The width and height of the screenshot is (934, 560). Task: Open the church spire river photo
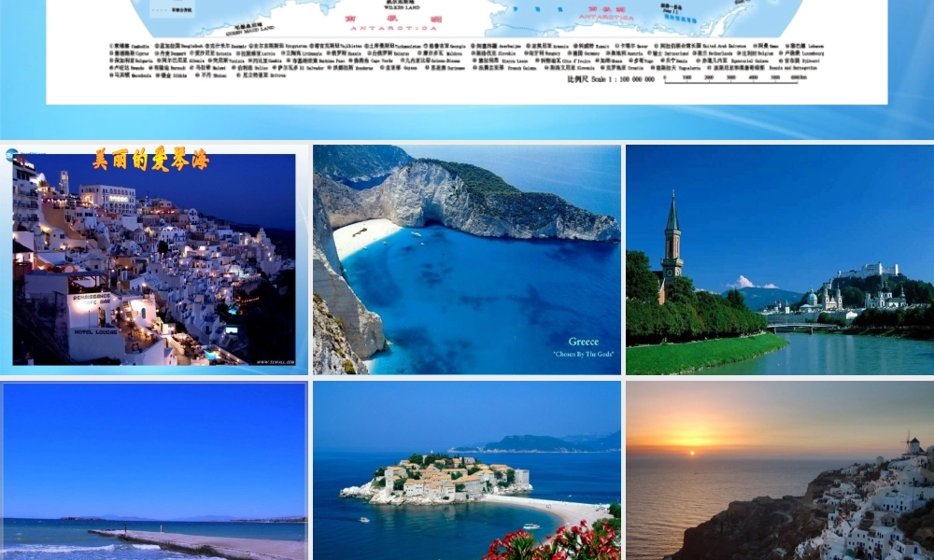[x=780, y=259]
